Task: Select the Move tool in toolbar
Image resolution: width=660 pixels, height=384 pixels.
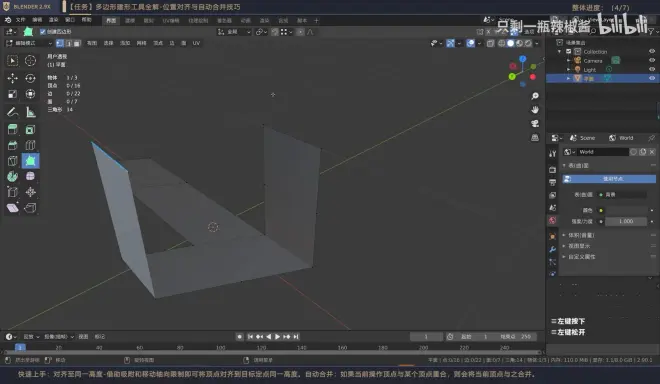Action: pyautogui.click(x=12, y=78)
